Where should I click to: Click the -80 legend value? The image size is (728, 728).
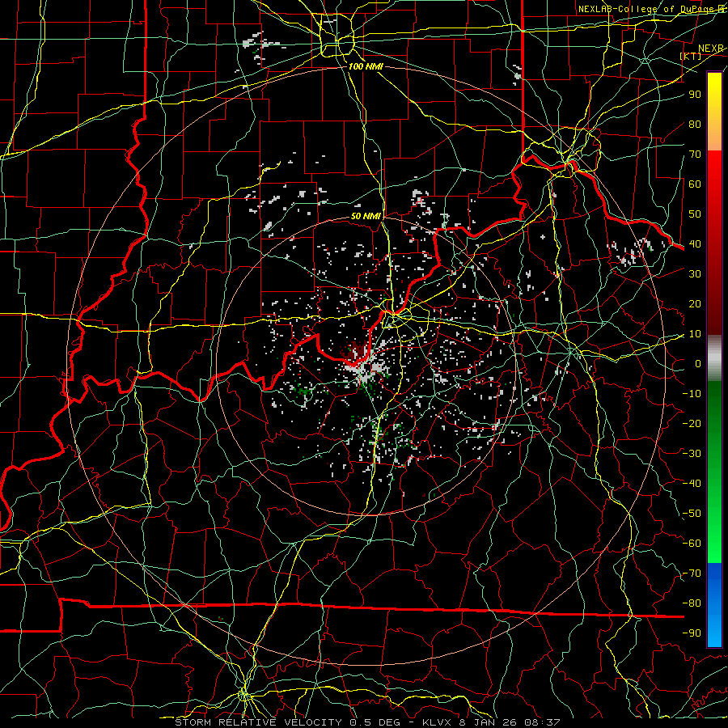tap(692, 603)
